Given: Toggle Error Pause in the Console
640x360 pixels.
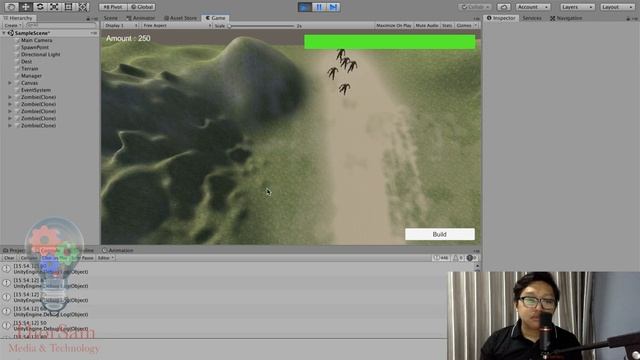Looking at the screenshot, I should coord(83,258).
